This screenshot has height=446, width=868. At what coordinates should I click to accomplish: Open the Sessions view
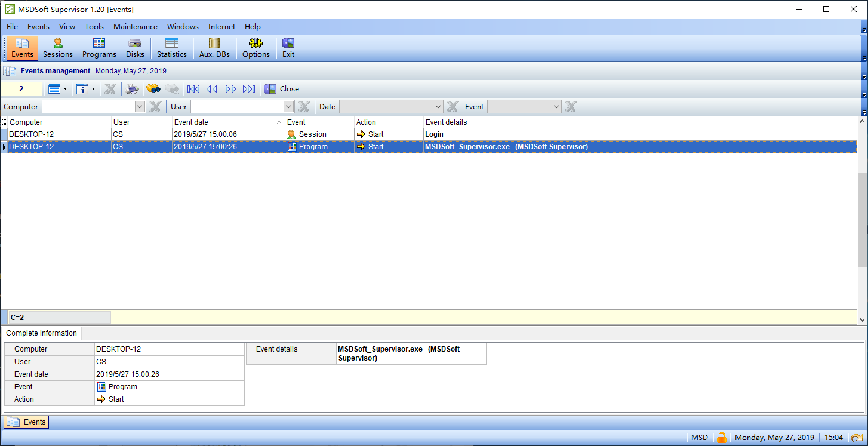pos(58,48)
